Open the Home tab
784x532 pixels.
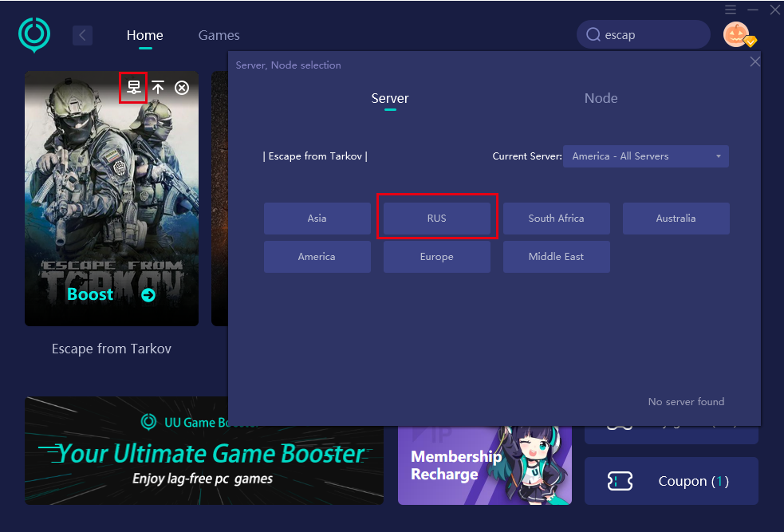144,35
